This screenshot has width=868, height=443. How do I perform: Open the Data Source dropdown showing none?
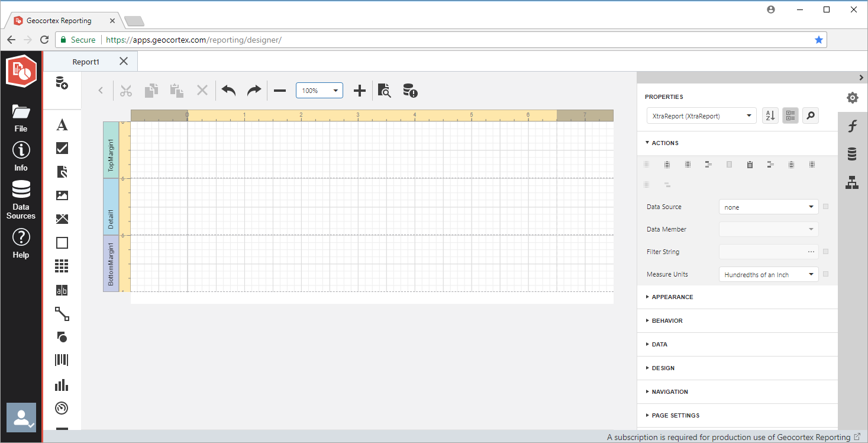768,206
